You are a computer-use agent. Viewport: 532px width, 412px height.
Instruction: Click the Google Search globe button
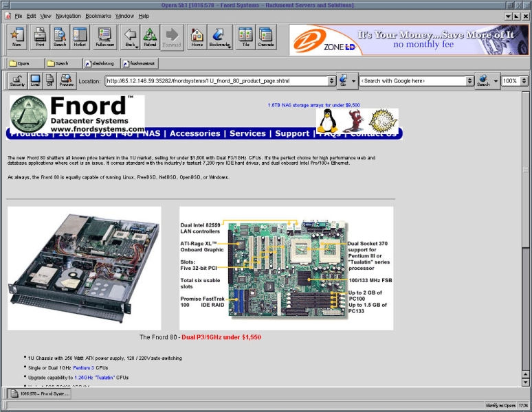pos(483,81)
